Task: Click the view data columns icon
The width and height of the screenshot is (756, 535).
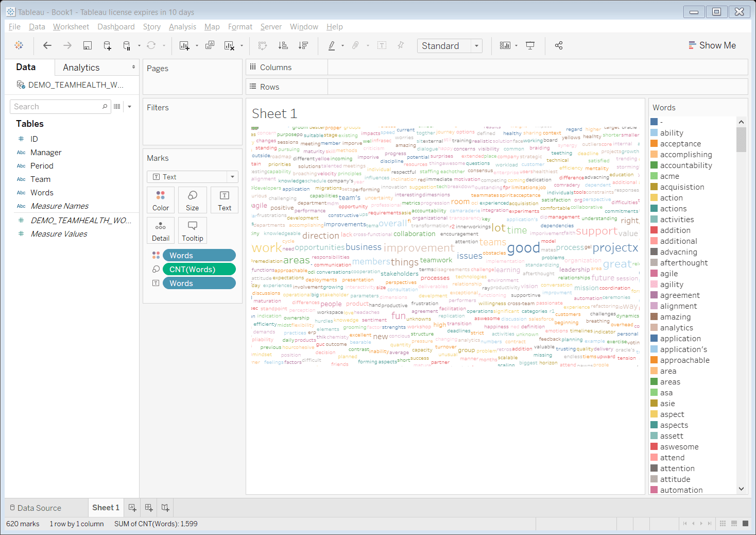Action: coord(117,106)
